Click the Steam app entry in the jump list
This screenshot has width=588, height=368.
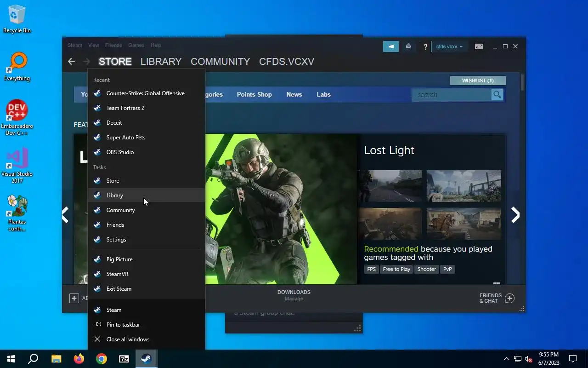(x=146, y=310)
